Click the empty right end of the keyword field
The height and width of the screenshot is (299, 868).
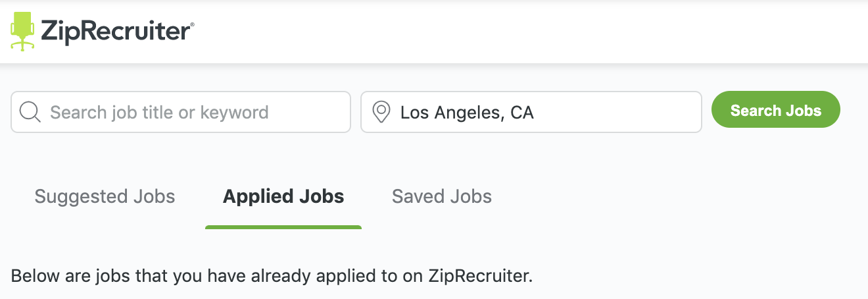point(316,112)
